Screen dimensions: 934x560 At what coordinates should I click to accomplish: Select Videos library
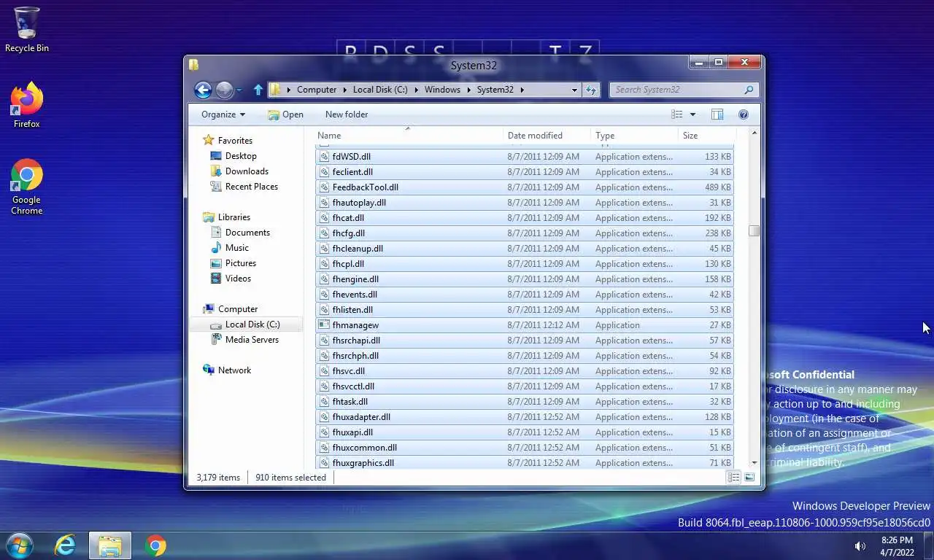click(238, 279)
